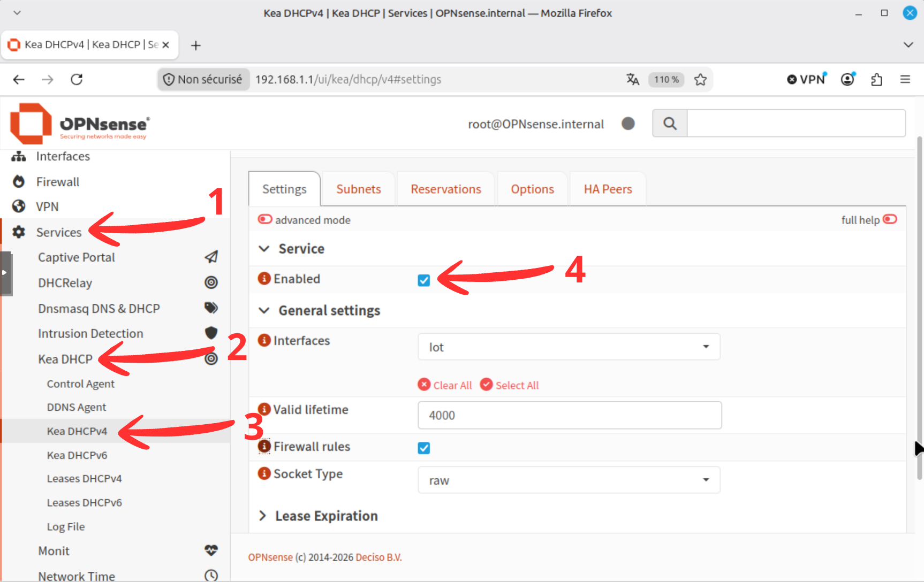Image resolution: width=924 pixels, height=582 pixels.
Task: Open DDNS Agent menu entry
Action: [77, 407]
